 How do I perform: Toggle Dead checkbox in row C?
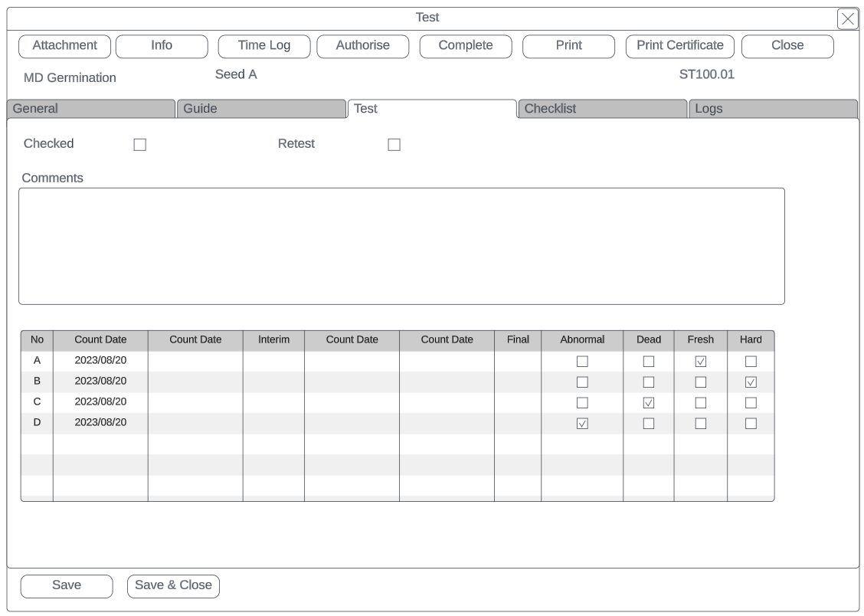pos(649,403)
